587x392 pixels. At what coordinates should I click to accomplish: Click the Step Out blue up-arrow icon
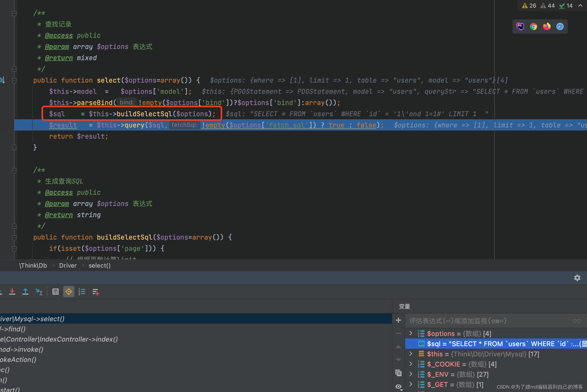(25, 292)
